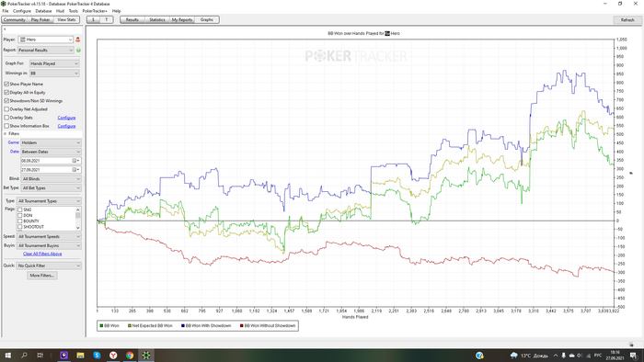Click the Refresh button
Screen dimensions: 644x362
627,19
